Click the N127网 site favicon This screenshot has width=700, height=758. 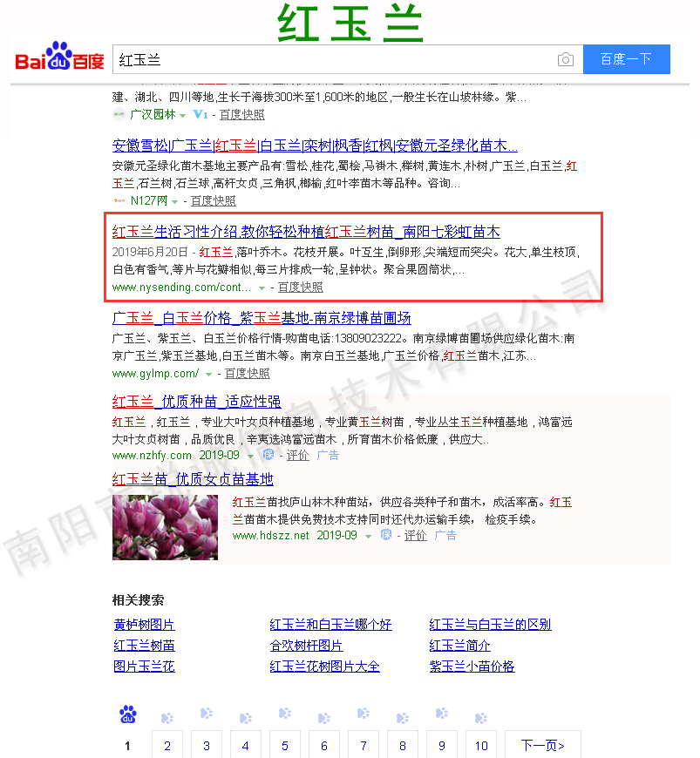119,200
